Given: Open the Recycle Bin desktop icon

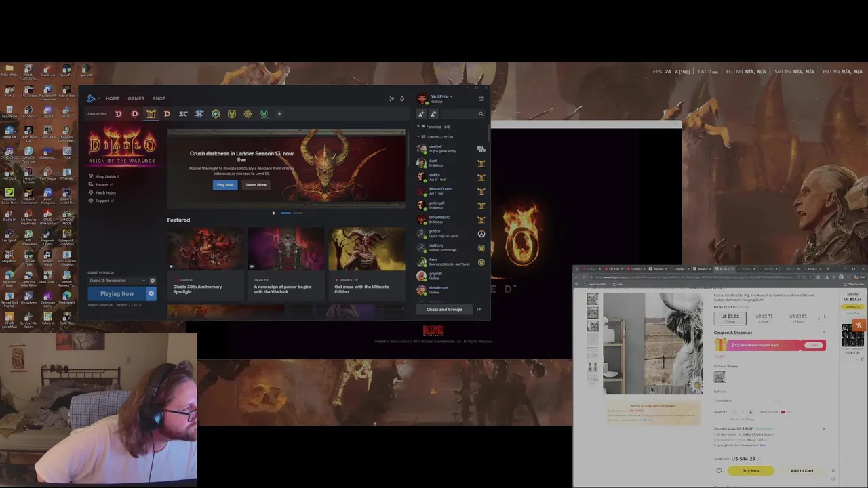Looking at the screenshot, I should pyautogui.click(x=9, y=110).
